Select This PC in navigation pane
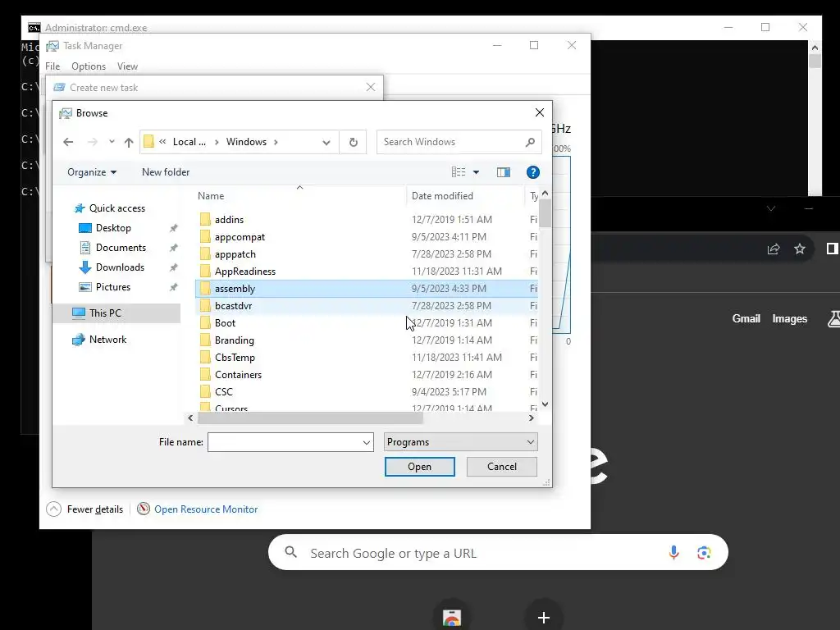This screenshot has height=630, width=840. 117,313
